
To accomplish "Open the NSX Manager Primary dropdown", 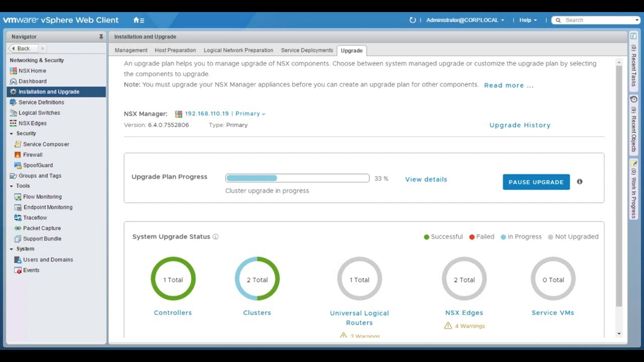I will click(250, 114).
